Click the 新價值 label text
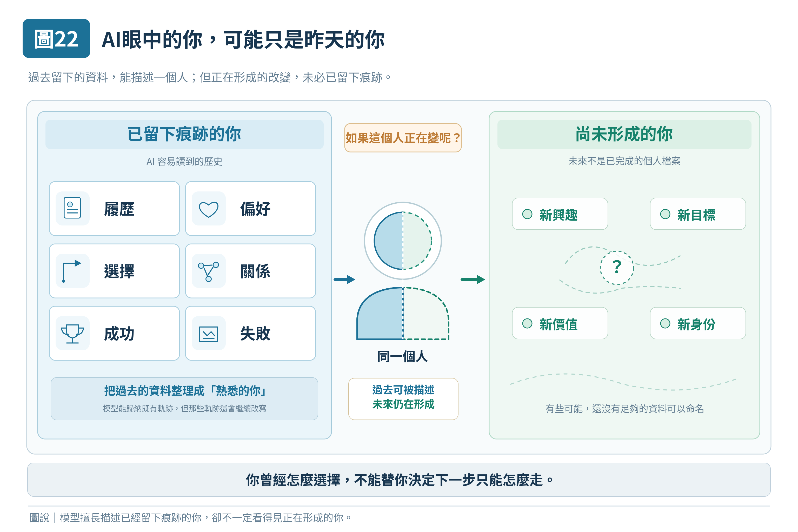This screenshot has height=532, width=798. pos(558,324)
